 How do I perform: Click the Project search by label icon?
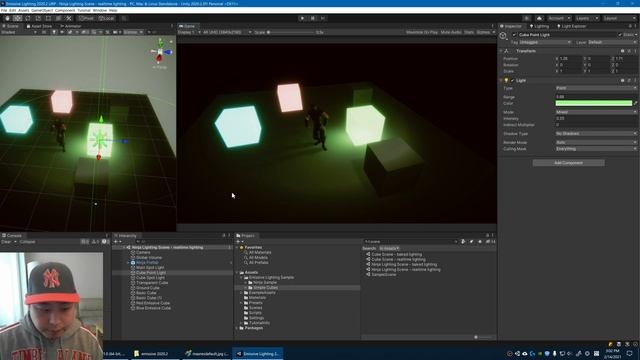tap(471, 242)
